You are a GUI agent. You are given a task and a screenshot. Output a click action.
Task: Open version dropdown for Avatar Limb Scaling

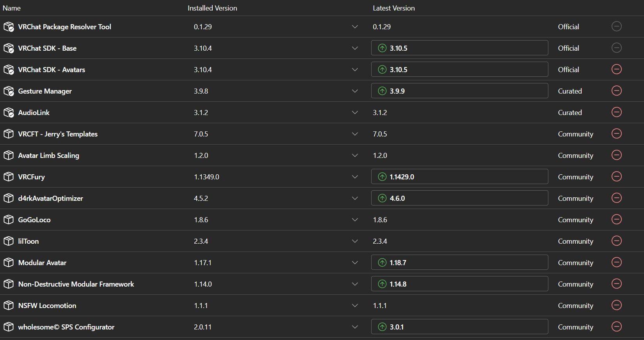[355, 156]
